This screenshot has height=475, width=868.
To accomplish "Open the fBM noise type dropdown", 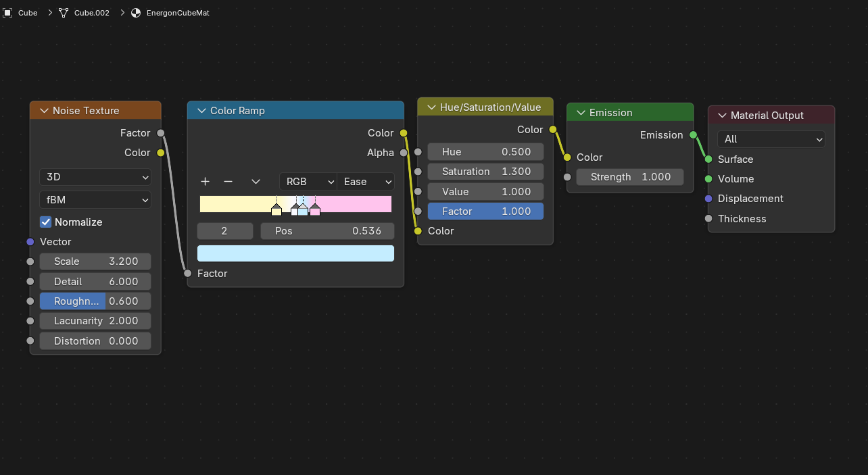I will coord(95,200).
